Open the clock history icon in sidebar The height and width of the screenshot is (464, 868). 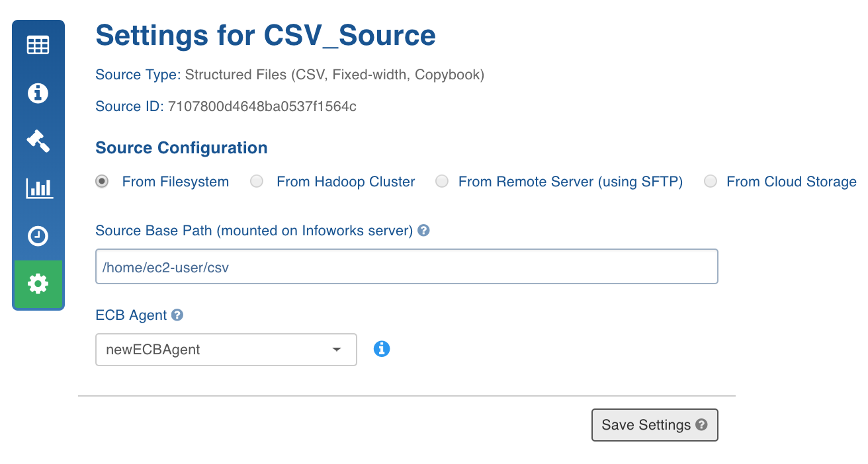pos(38,236)
